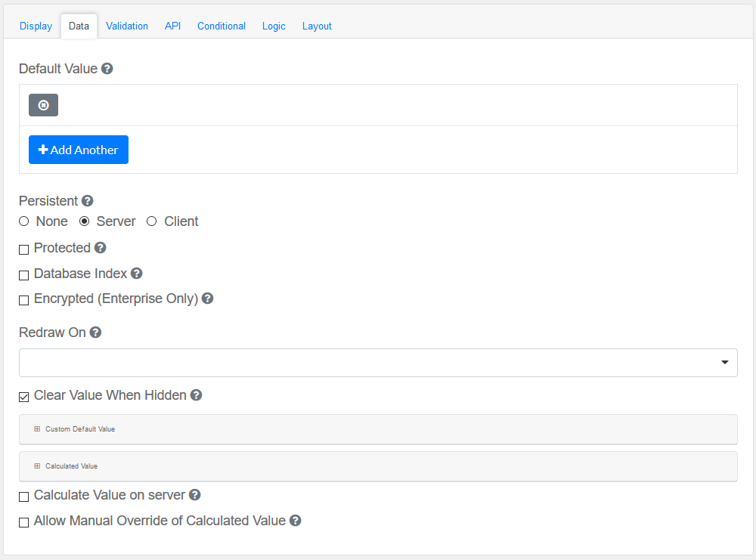Image resolution: width=756 pixels, height=560 pixels.
Task: Click help icon next to Redraw On
Action: [x=95, y=333]
